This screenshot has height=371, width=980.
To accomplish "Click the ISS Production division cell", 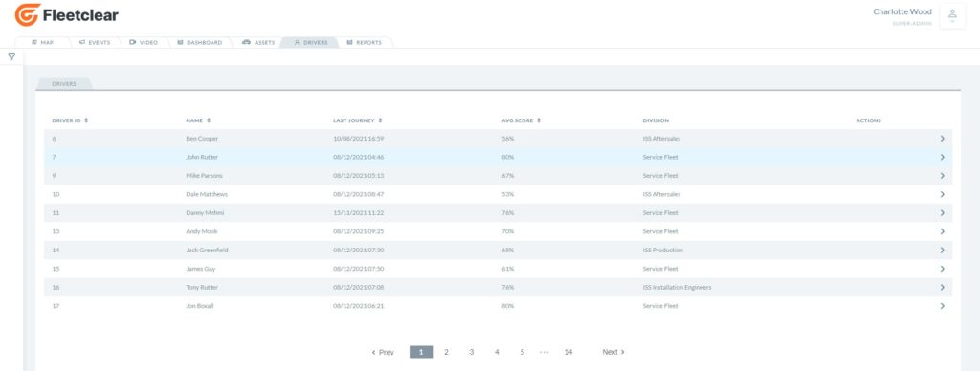I will click(662, 251).
